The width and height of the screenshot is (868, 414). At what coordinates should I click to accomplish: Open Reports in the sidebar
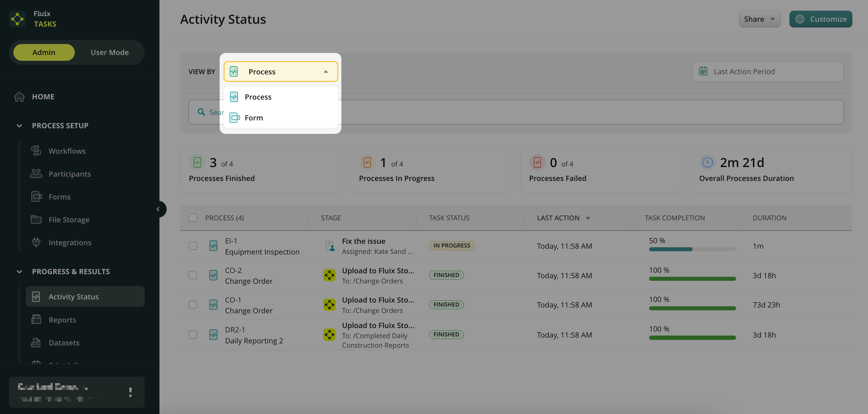click(62, 320)
